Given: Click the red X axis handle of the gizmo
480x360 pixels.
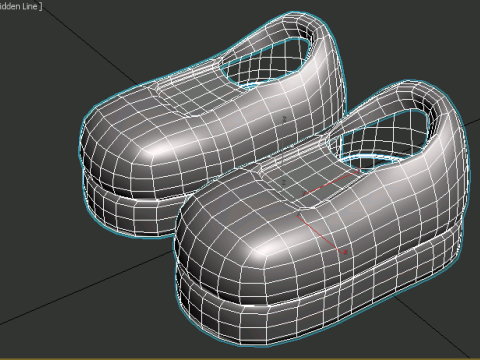Looking at the screenshot, I should point(322,235).
